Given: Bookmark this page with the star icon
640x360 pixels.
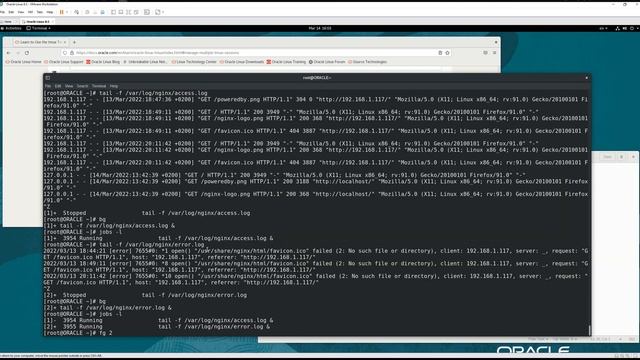Looking at the screenshot, I should [447, 53].
